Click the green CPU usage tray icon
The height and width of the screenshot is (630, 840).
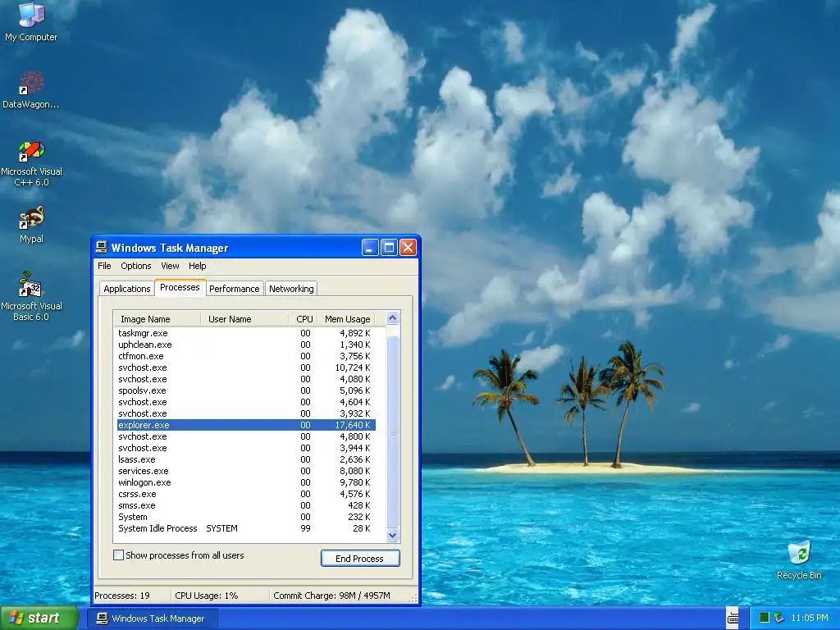coord(765,618)
